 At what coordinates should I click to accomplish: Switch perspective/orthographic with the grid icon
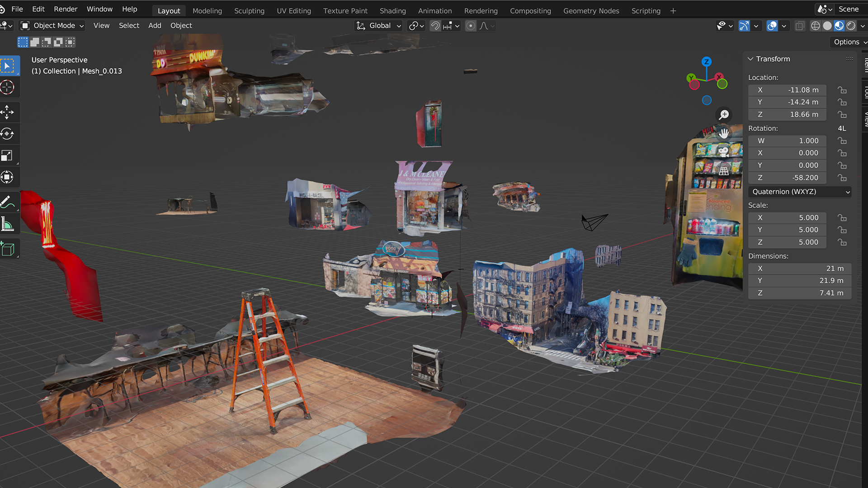724,171
